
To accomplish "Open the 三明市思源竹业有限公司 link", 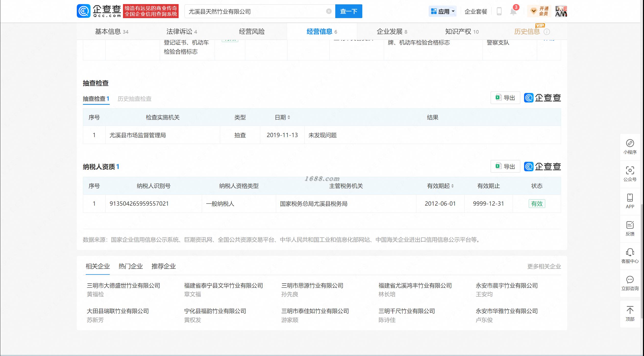I will pos(312,286).
